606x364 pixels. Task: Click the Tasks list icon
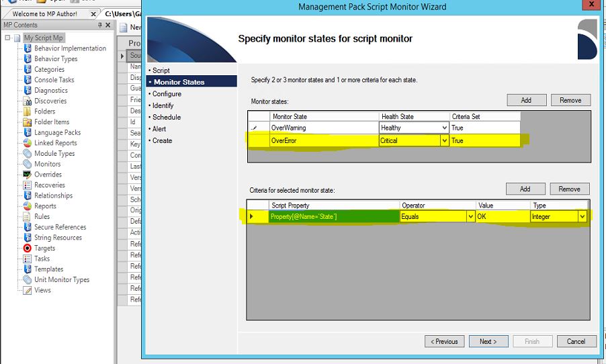tap(28, 259)
